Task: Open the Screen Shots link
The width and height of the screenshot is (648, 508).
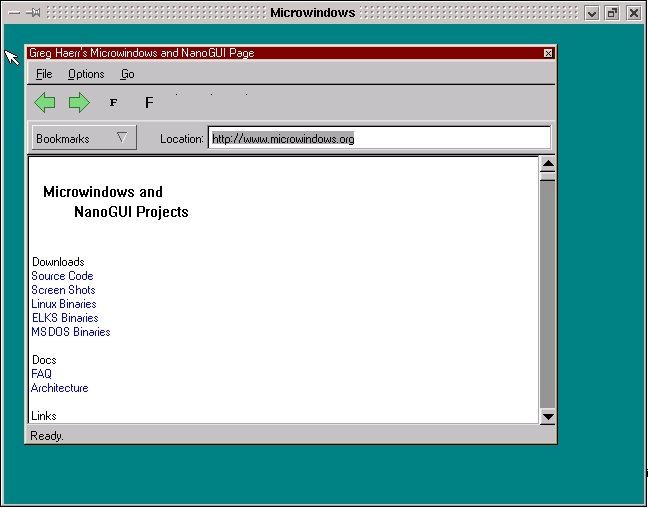Action: [63, 290]
